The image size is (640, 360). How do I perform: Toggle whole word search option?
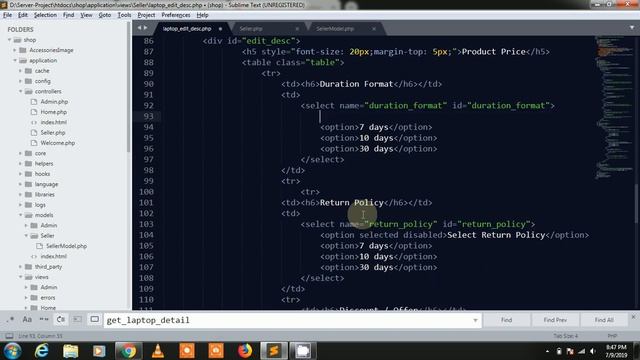tap(44, 320)
